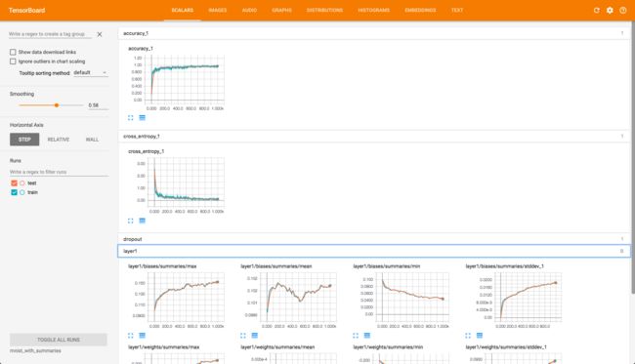635x364 pixels.
Task: Expand cross_entropy_1 chart to full size
Action: pos(130,221)
